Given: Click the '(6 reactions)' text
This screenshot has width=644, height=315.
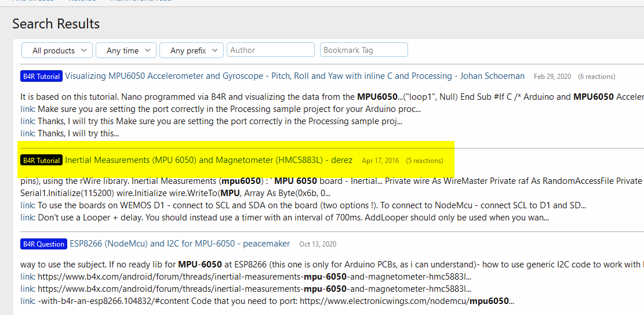Looking at the screenshot, I should pyautogui.click(x=596, y=77).
